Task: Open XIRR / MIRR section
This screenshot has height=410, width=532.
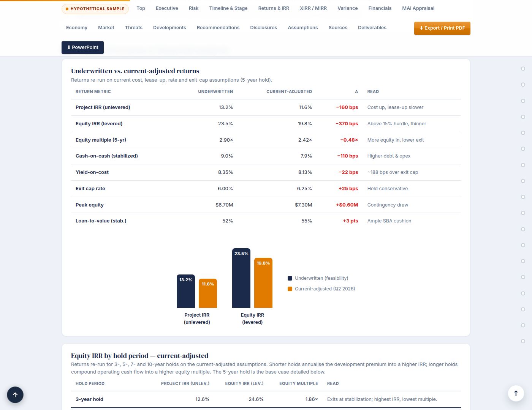Action: click(x=313, y=8)
